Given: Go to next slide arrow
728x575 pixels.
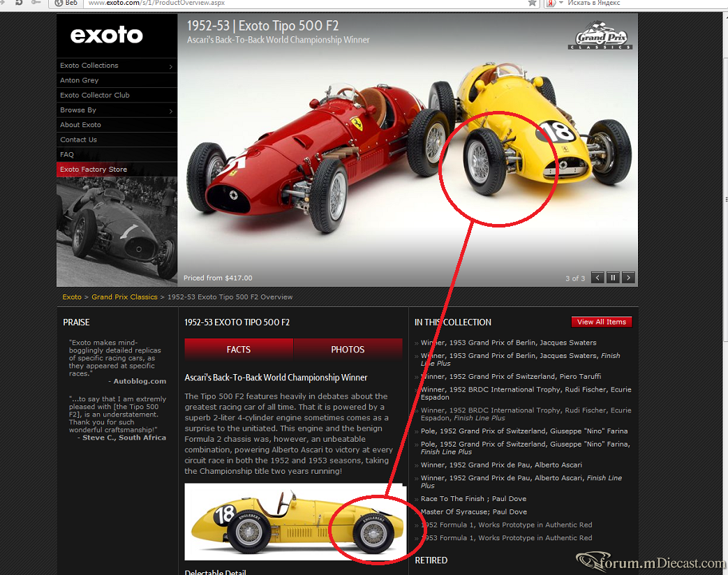Looking at the screenshot, I should [x=629, y=278].
